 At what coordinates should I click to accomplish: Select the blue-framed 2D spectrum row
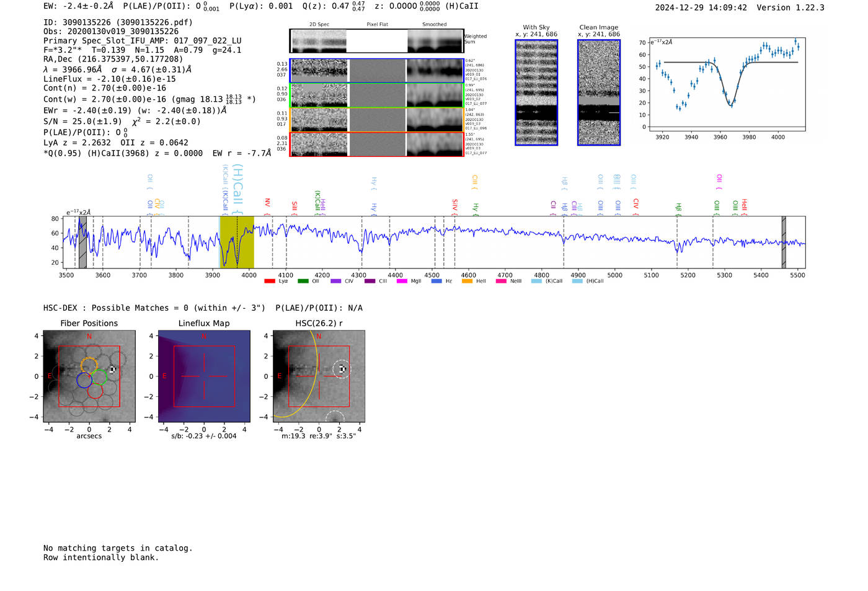click(x=376, y=71)
